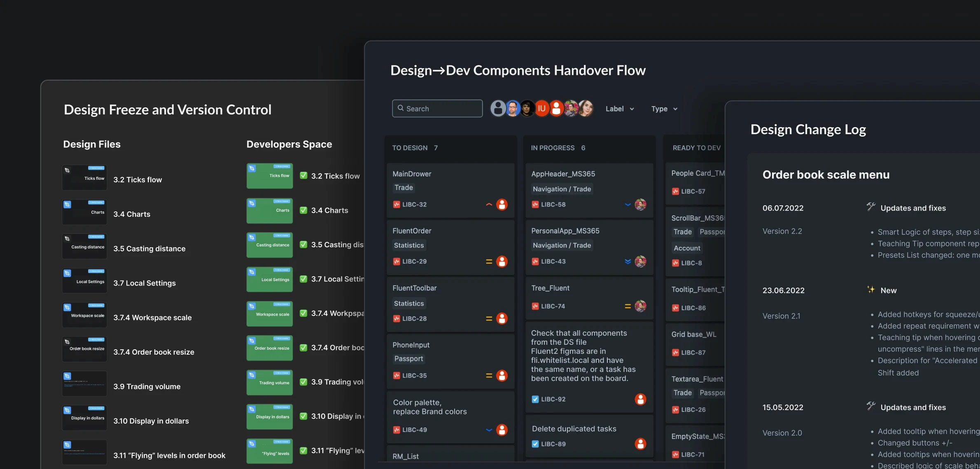This screenshot has width=980, height=469.
Task: Click the orange IU avatar filter
Action: click(x=541, y=109)
